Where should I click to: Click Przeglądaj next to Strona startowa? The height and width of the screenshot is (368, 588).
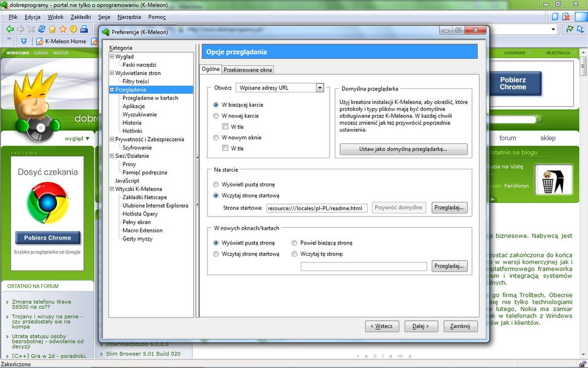tap(449, 207)
